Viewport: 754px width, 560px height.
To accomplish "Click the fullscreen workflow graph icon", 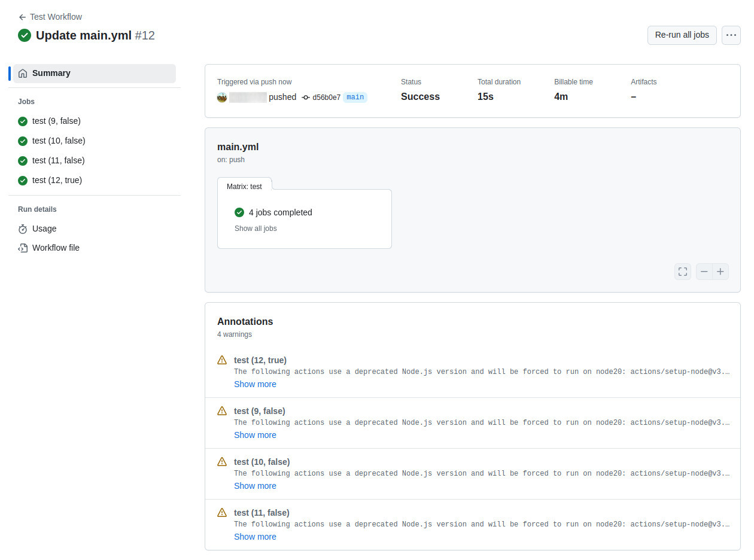I will coord(683,272).
